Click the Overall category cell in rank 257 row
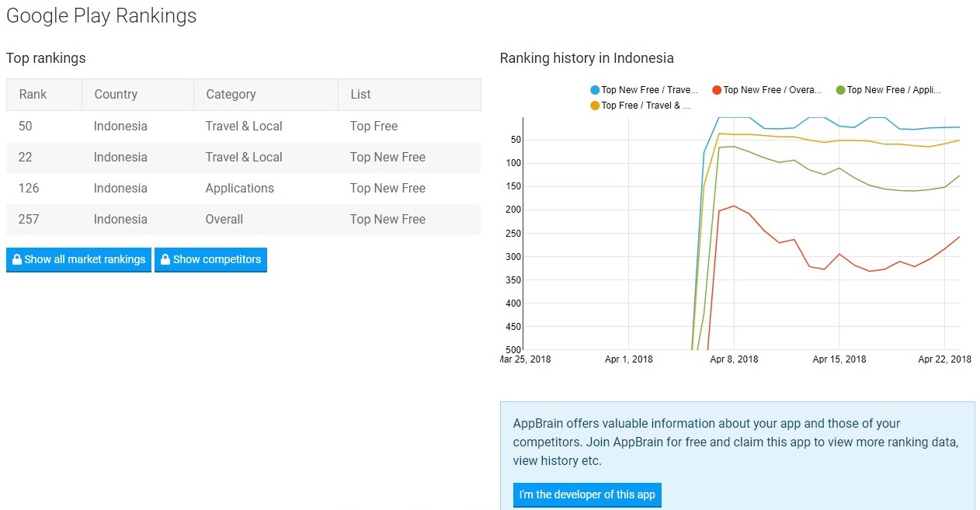980x510 pixels. [224, 219]
